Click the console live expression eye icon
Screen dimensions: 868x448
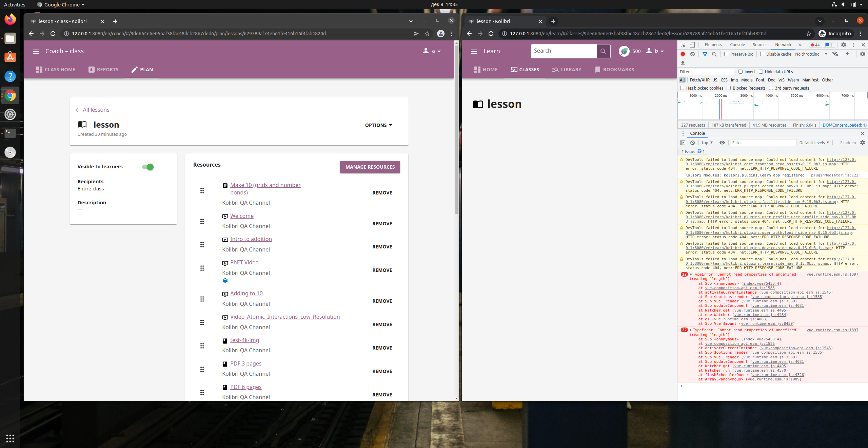point(722,143)
